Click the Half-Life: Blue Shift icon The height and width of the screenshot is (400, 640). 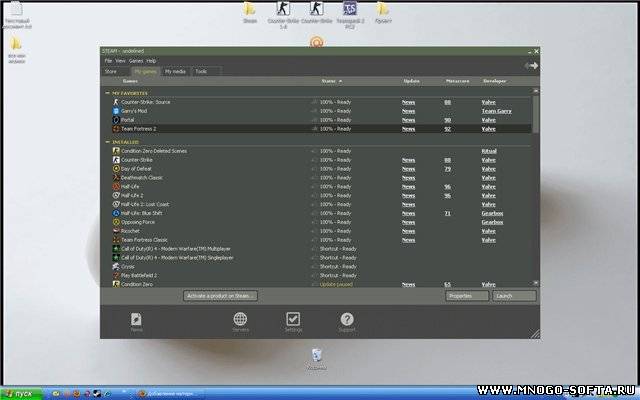[116, 213]
